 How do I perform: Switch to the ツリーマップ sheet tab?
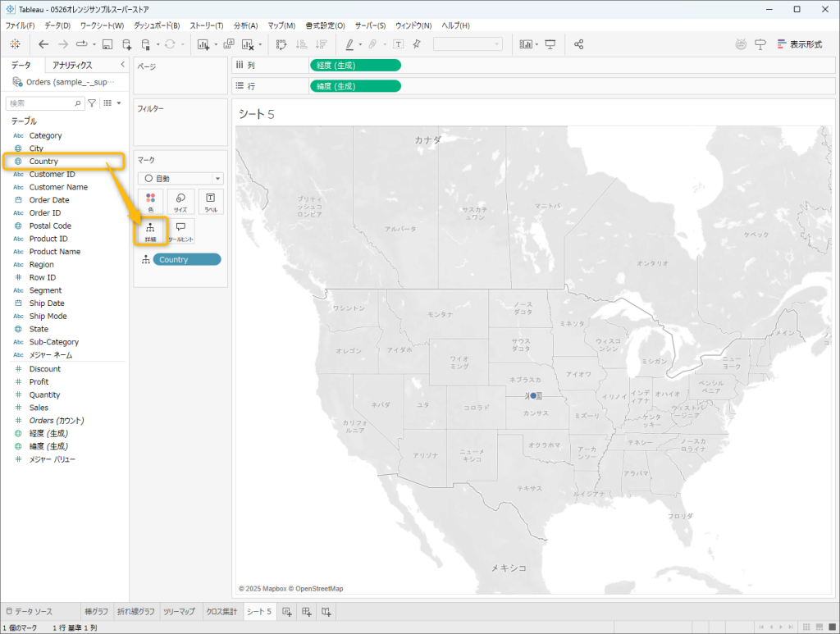[x=177, y=612]
